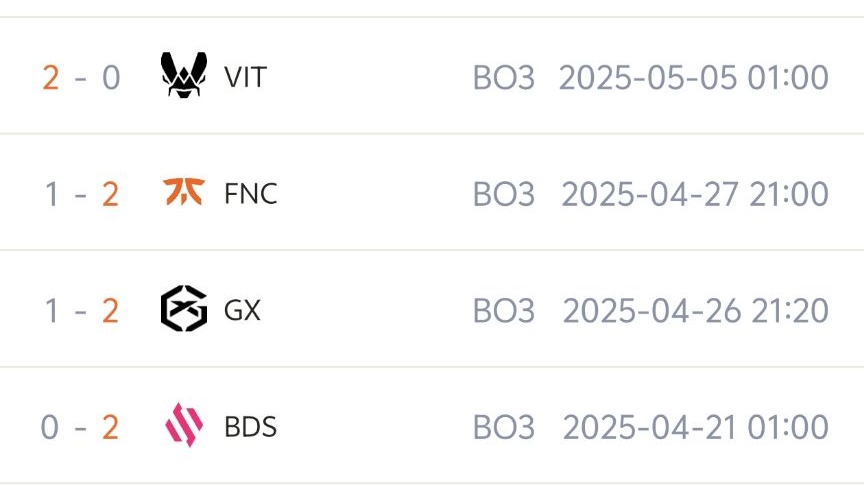Click the BO3 label in the BDS row
864x486 pixels.
pyautogui.click(x=504, y=428)
